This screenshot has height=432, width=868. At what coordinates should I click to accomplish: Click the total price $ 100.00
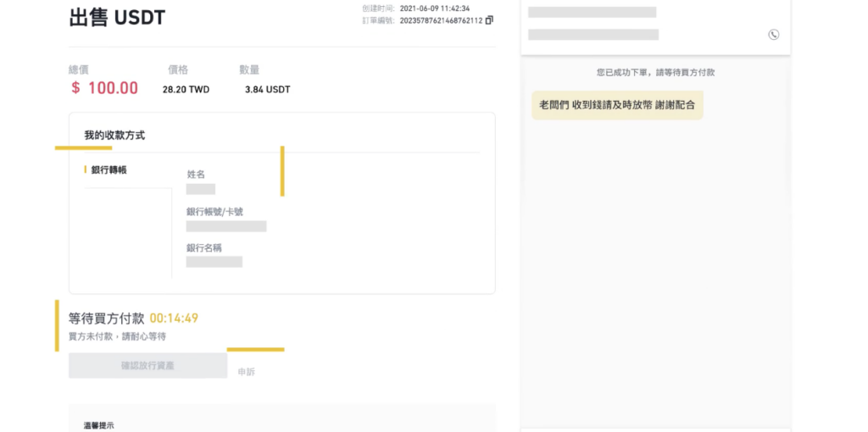(104, 88)
